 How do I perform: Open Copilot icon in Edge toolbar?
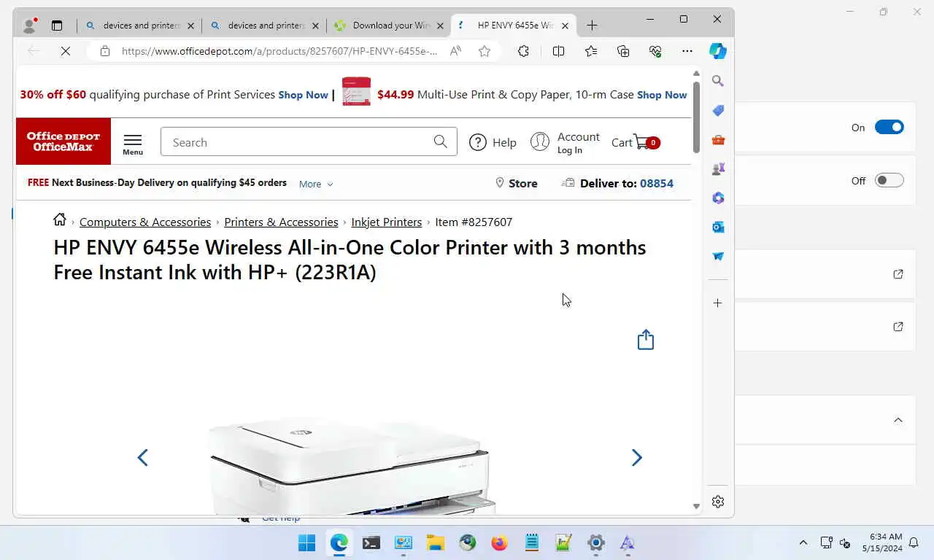click(718, 51)
